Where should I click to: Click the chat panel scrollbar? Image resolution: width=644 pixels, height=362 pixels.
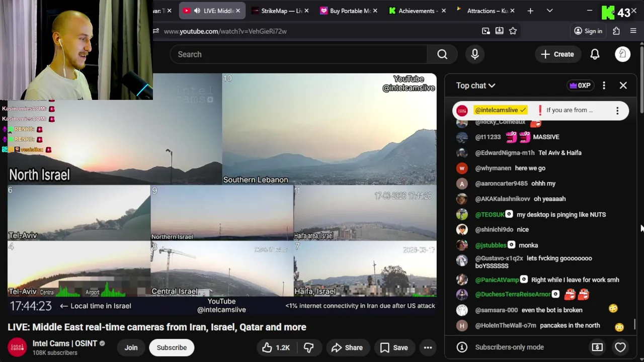(x=634, y=324)
